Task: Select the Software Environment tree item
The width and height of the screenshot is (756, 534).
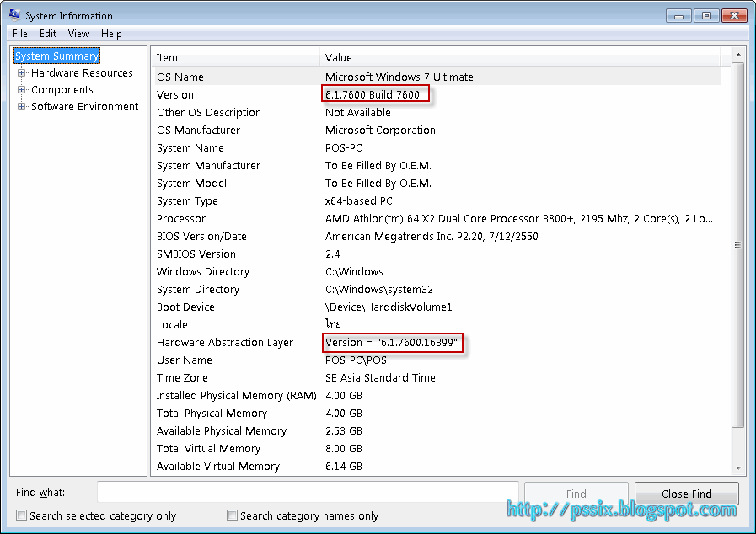Action: [x=85, y=107]
